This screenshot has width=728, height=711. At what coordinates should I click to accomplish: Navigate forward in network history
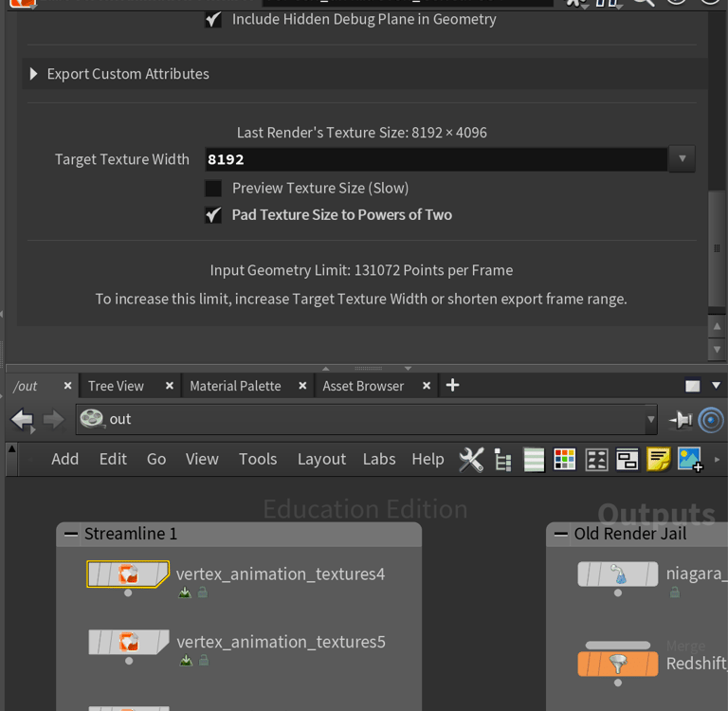(x=54, y=419)
